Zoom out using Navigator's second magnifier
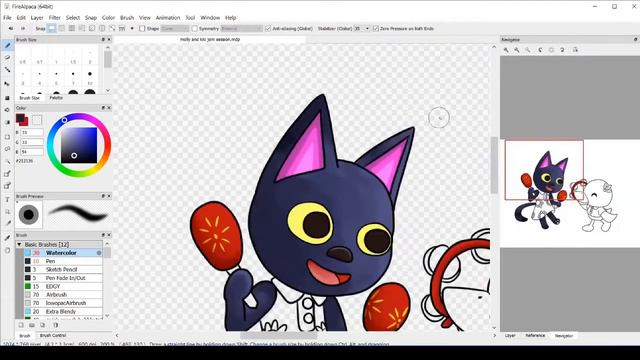This screenshot has height=360, width=640. point(517,50)
